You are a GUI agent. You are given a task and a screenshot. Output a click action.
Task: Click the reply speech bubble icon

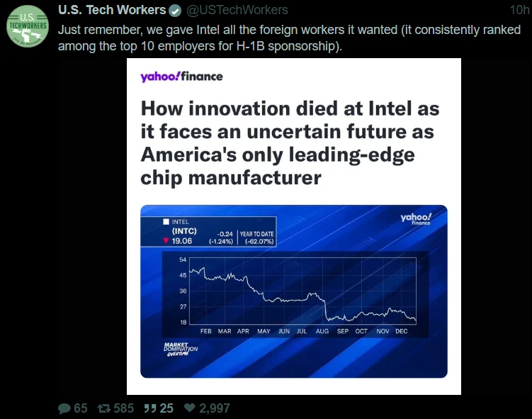click(64, 408)
